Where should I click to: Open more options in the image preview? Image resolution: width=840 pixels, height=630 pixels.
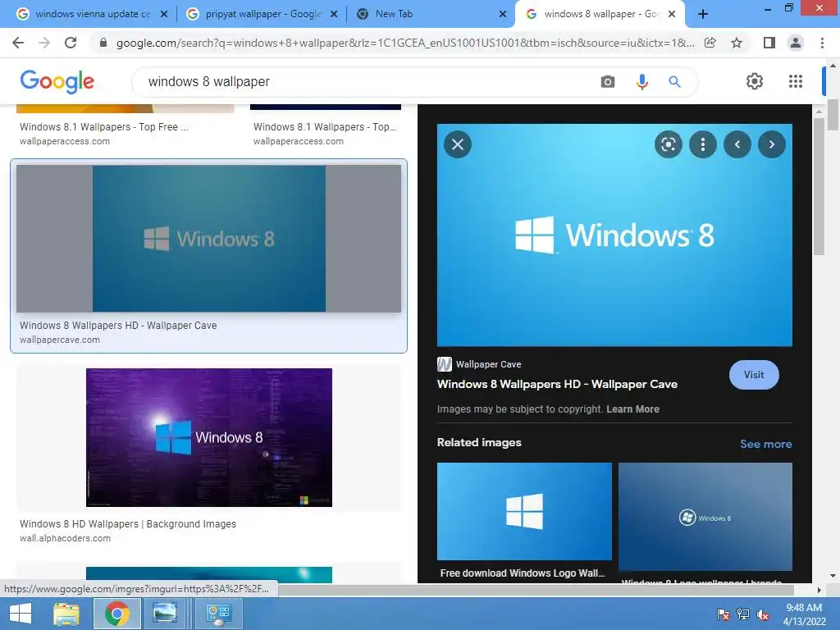point(703,144)
